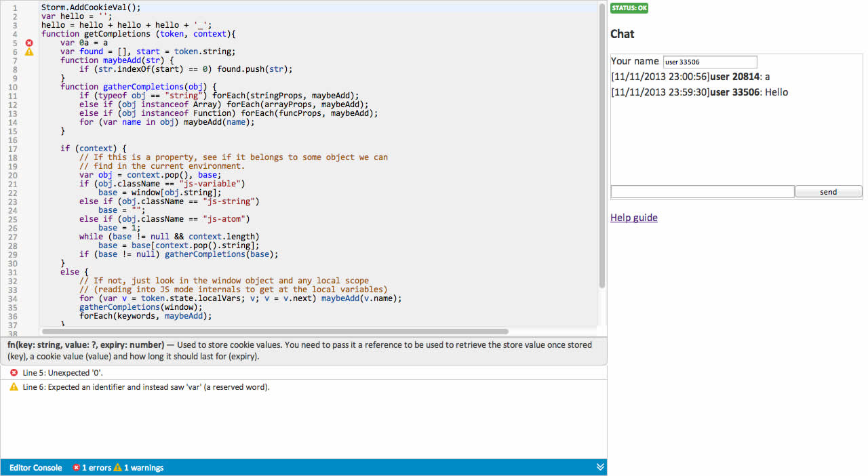Click the STATUS: OK badge
This screenshot has height=476, width=868.
coord(629,8)
